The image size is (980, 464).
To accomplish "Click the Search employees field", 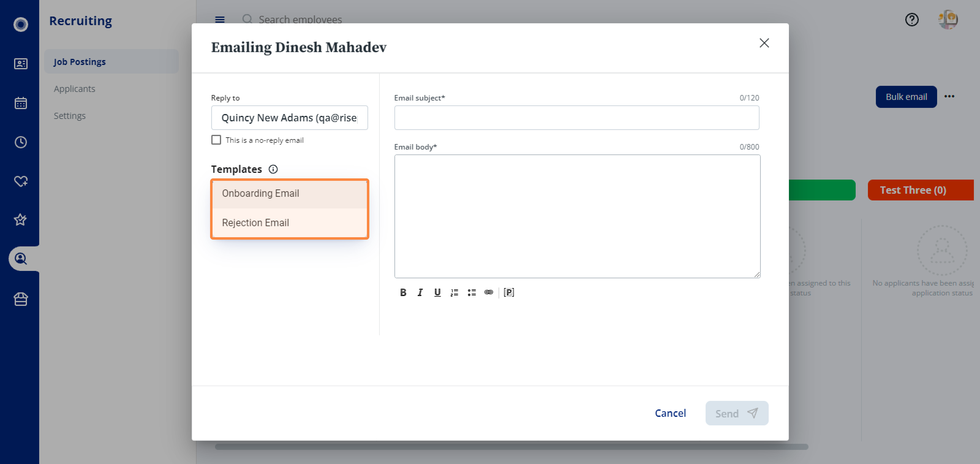I will (300, 19).
